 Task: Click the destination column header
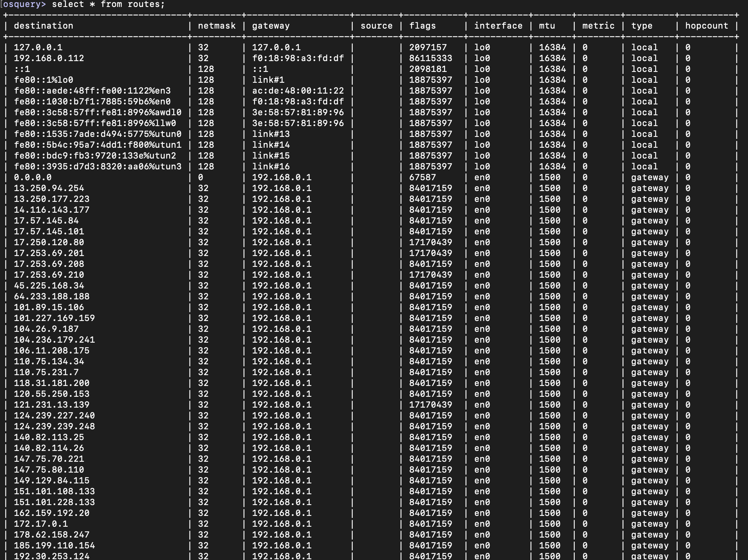tap(43, 26)
